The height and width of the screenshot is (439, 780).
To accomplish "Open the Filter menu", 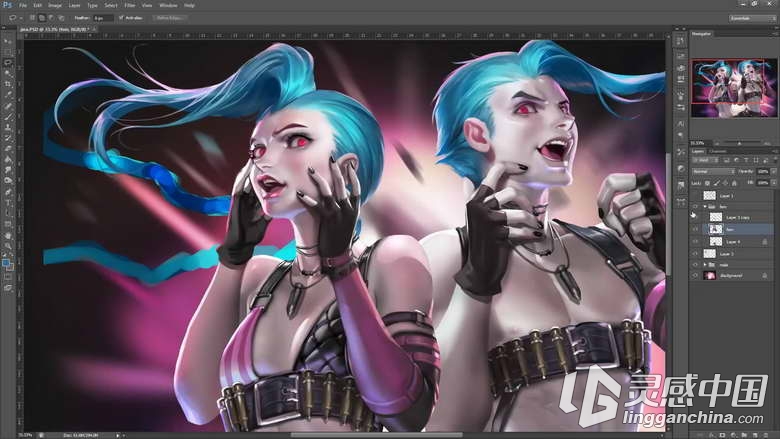I will (130, 5).
